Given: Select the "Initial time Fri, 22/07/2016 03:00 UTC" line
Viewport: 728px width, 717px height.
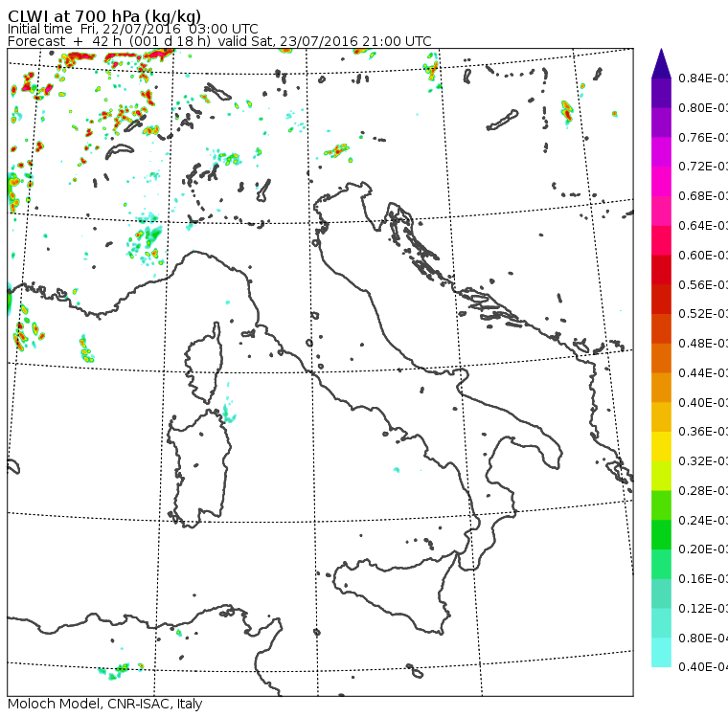Looking at the screenshot, I should point(133,29).
